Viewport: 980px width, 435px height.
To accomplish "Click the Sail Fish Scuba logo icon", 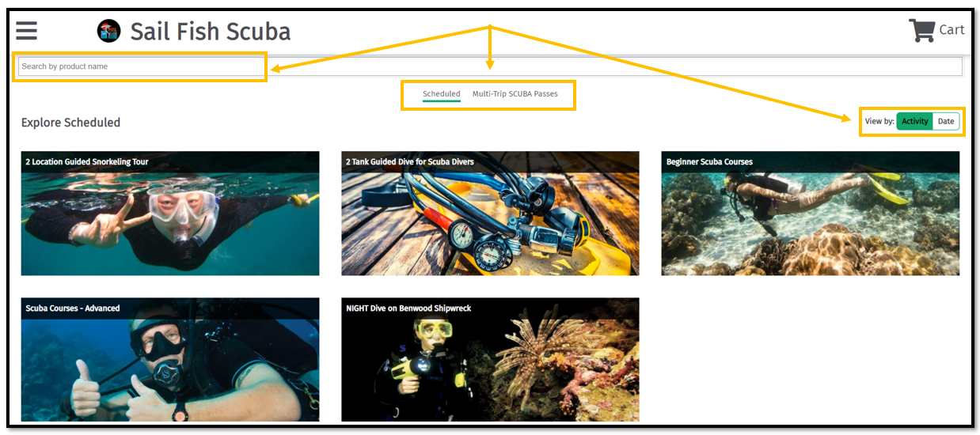I will coord(108,31).
